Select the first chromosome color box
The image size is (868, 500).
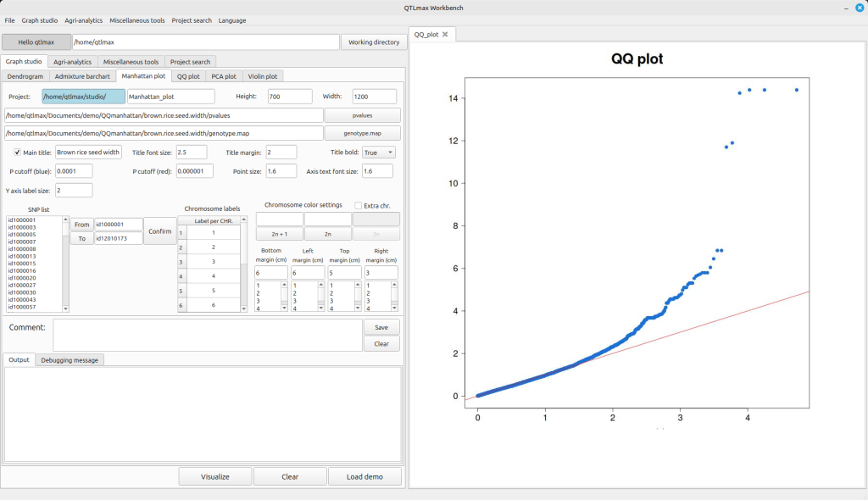coord(279,219)
